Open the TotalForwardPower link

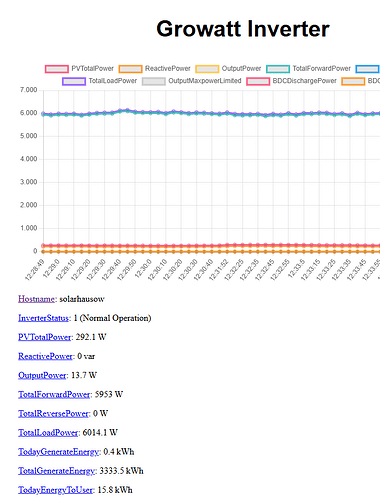point(54,394)
